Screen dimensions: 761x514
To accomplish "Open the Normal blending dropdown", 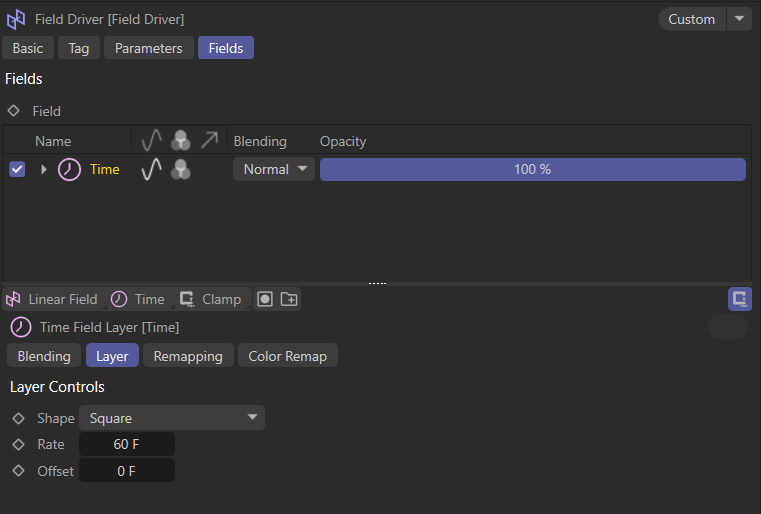I will pyautogui.click(x=274, y=169).
